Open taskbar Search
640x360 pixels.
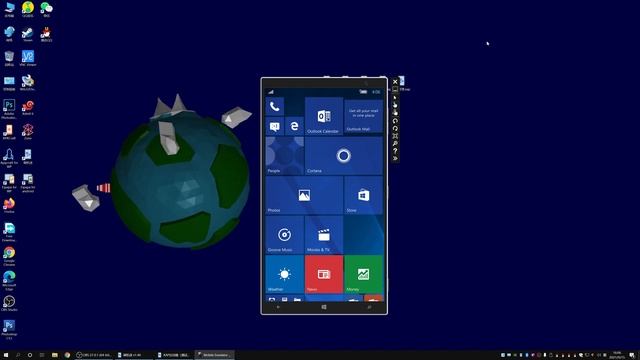18,355
